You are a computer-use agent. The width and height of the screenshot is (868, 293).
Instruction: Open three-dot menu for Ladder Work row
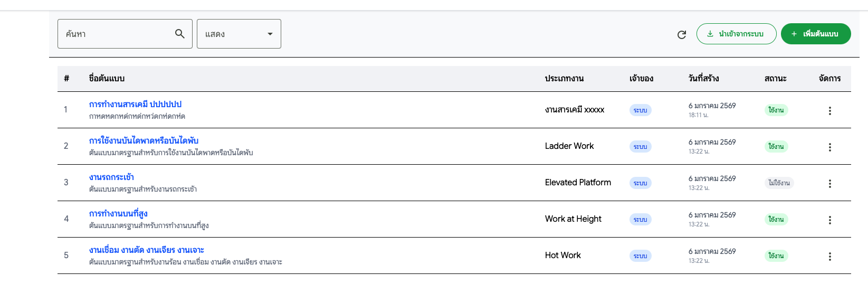(x=829, y=147)
